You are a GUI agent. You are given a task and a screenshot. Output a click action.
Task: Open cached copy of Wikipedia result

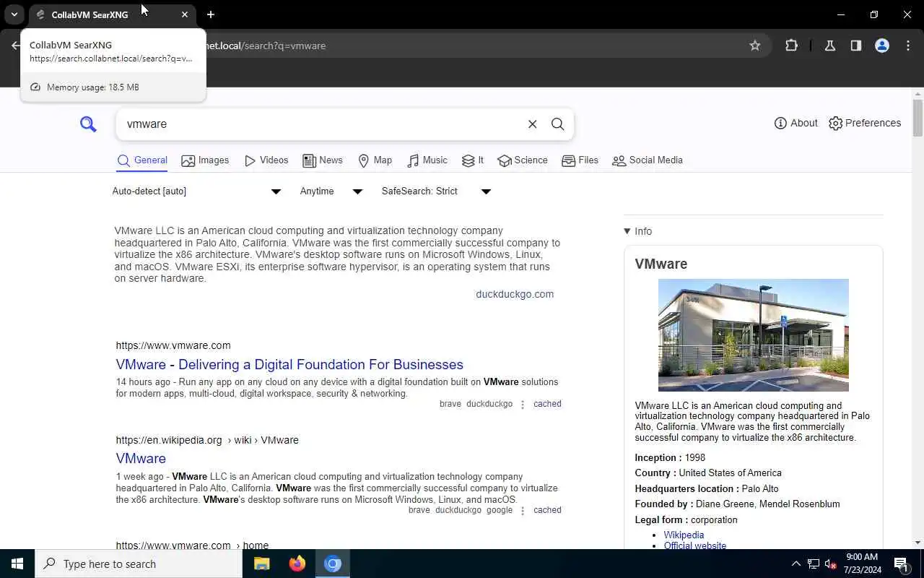(547, 510)
